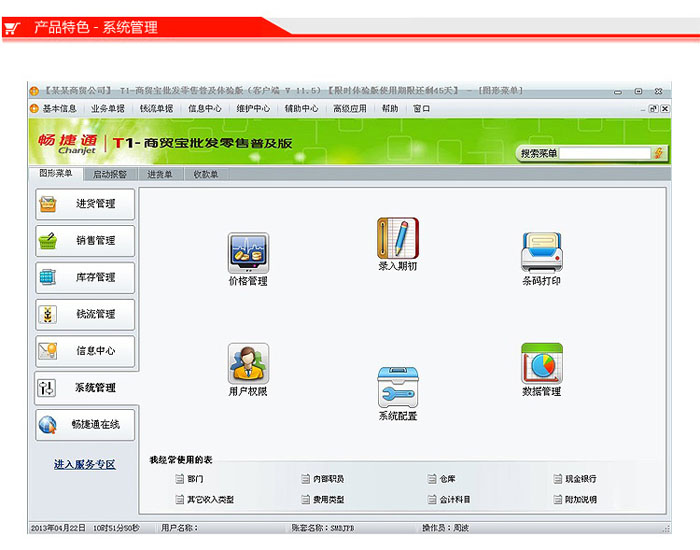This screenshot has width=700, height=550.
Task: Open the 仓库 table shortcut
Action: coord(447,479)
